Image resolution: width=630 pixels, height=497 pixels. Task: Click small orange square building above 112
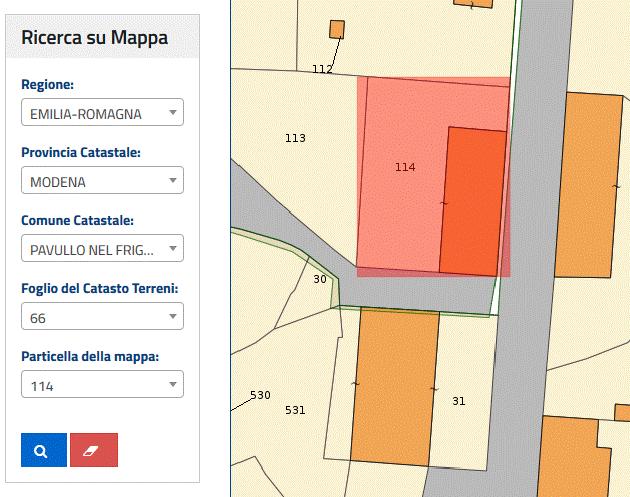[x=337, y=29]
